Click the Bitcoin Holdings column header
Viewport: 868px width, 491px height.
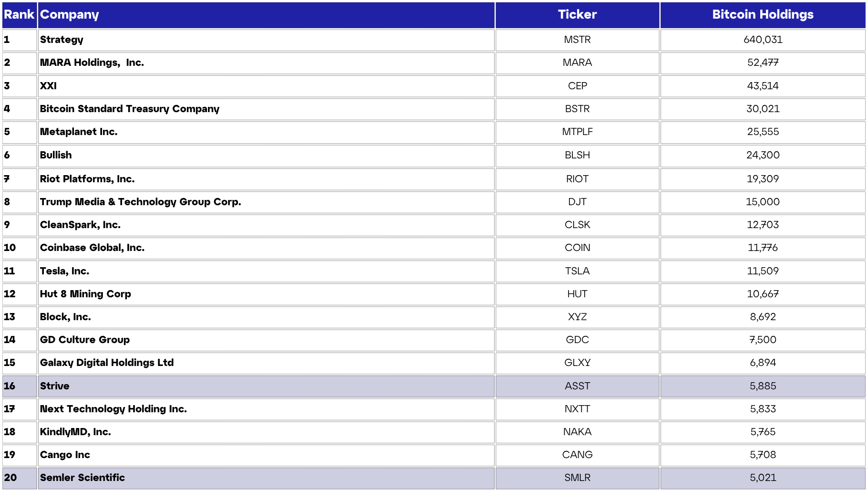point(763,15)
